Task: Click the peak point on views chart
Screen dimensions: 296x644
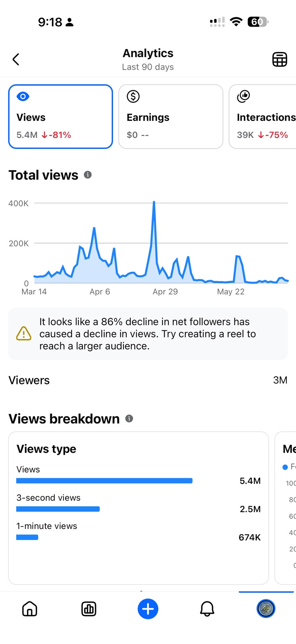Action: 154,202
